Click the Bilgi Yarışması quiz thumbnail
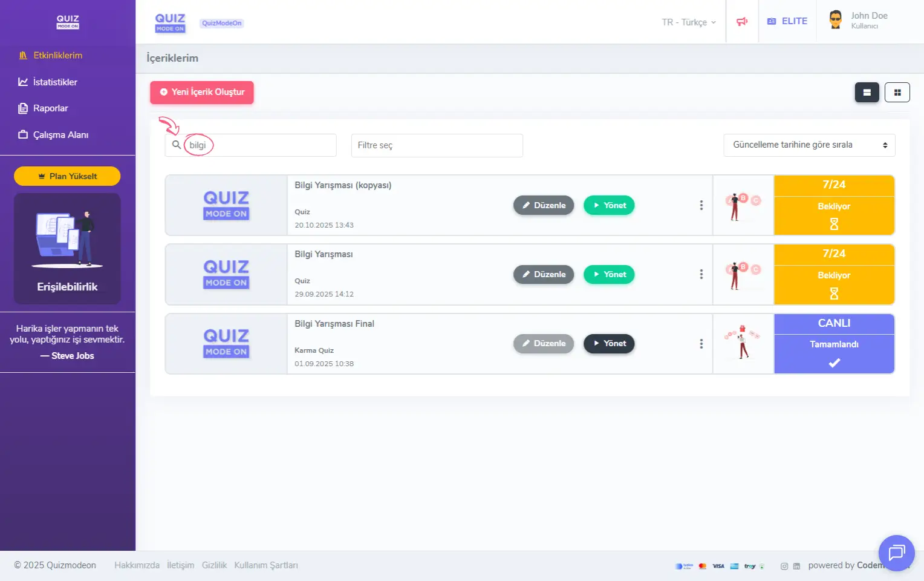This screenshot has height=581, width=924. point(226,274)
